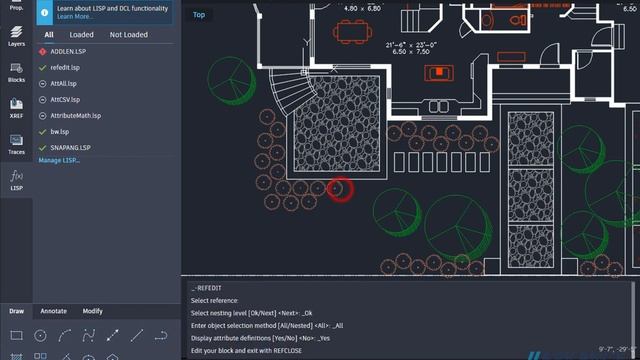Viewport: 640px width, 360px height.
Task: Click the 'Select nesting level' history line
Action: 251,313
